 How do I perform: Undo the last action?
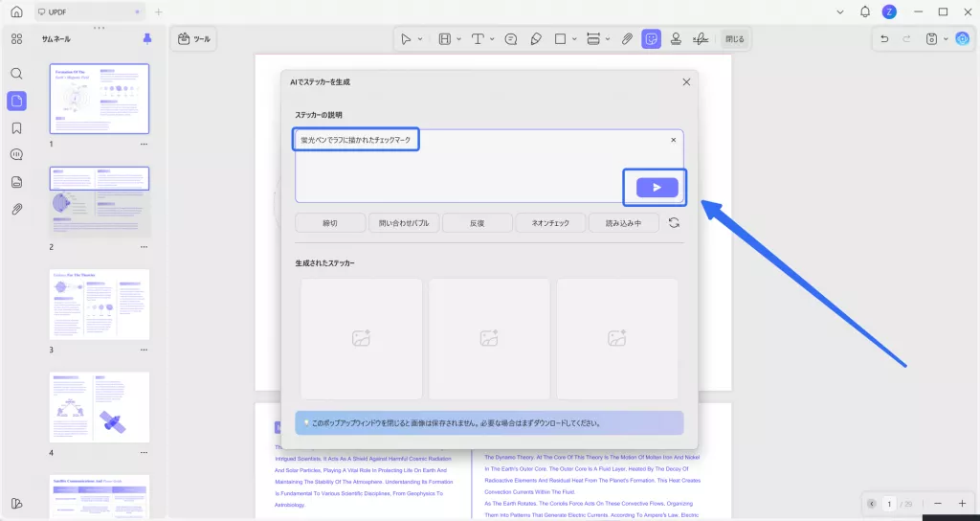click(x=884, y=38)
